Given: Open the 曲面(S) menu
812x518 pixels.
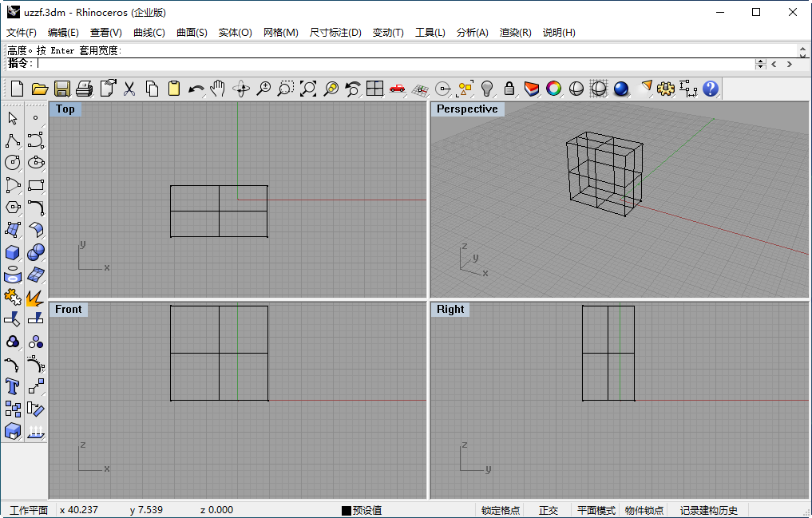Looking at the screenshot, I should [192, 33].
